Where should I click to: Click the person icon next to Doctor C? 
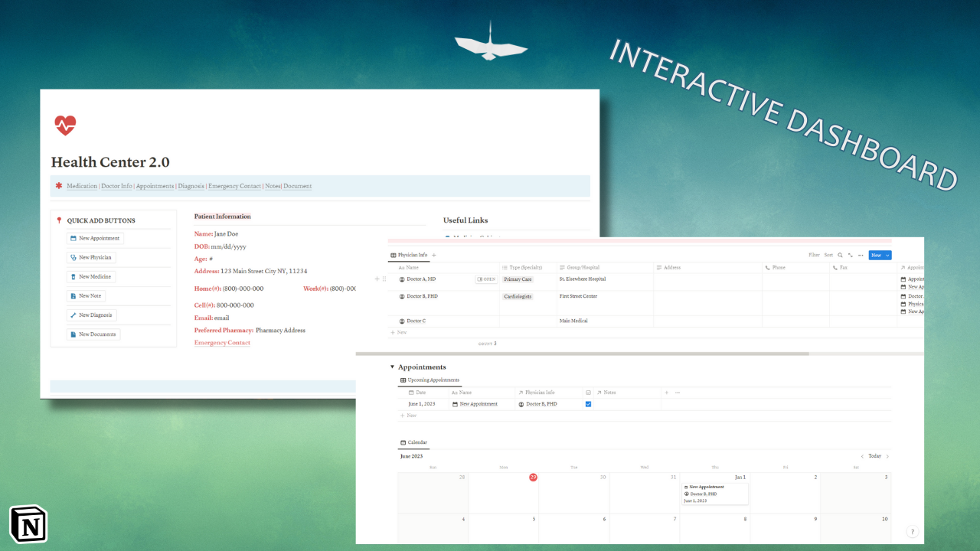tap(402, 321)
